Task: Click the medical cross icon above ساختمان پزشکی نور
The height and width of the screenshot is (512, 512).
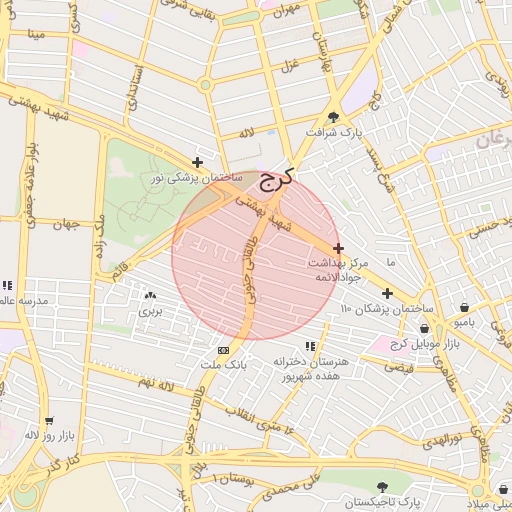Action: 197,163
